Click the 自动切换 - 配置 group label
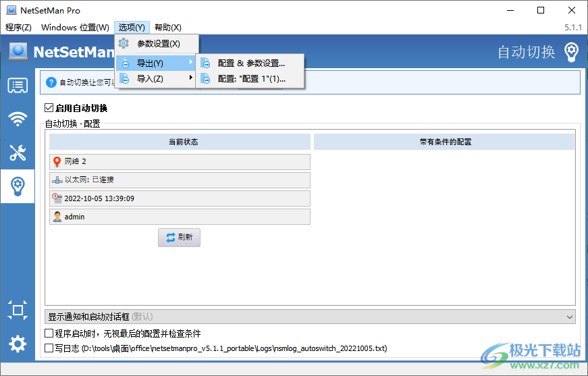The image size is (588, 376). tap(73, 124)
